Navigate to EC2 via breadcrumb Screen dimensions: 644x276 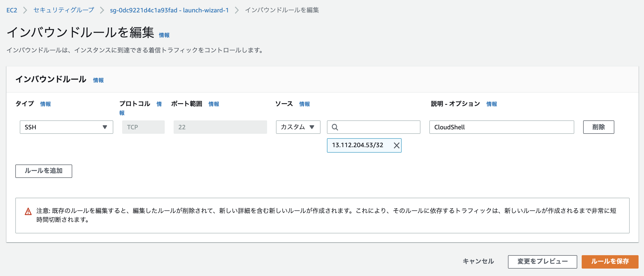(x=12, y=10)
